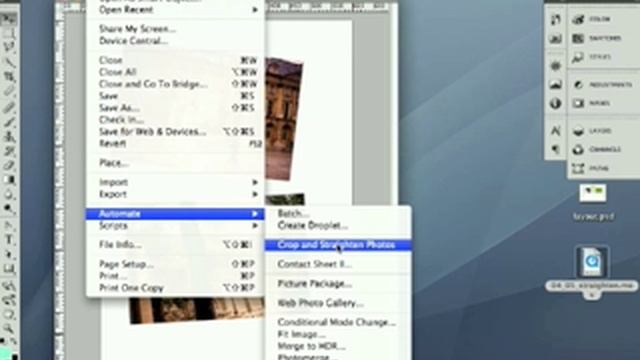Image resolution: width=640 pixels, height=360 pixels.
Task: Open the Adjustments panel
Action: click(x=602, y=85)
